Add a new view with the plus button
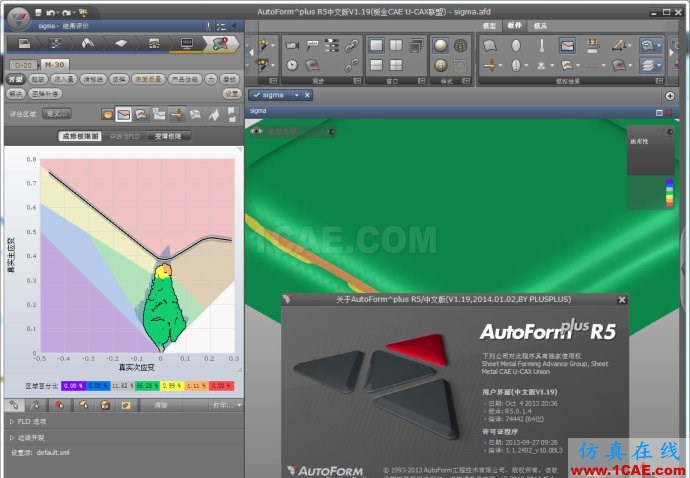690x478 pixels. 670,96
